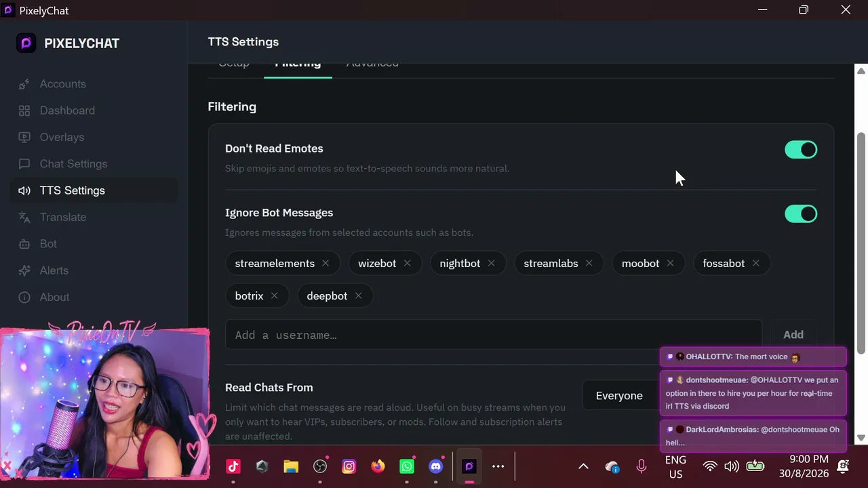Open TikTok from the taskbar
Screen dimensions: 868x488
[233, 466]
